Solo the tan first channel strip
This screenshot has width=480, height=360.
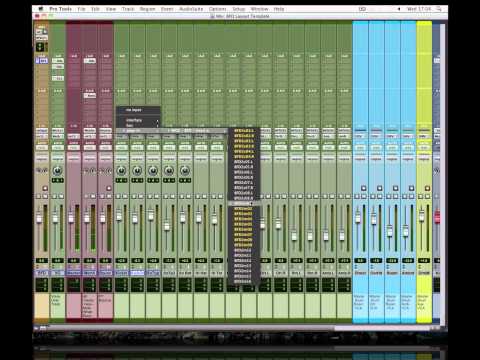click(38, 196)
